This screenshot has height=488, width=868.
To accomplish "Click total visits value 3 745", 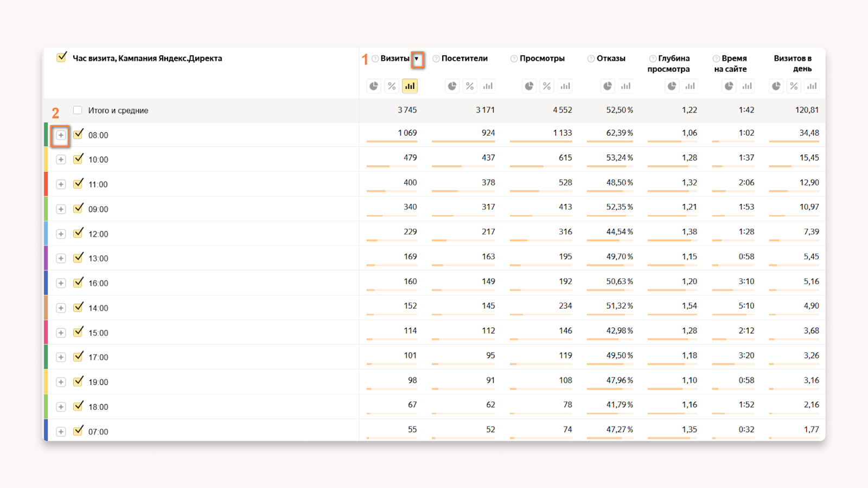I will click(407, 110).
